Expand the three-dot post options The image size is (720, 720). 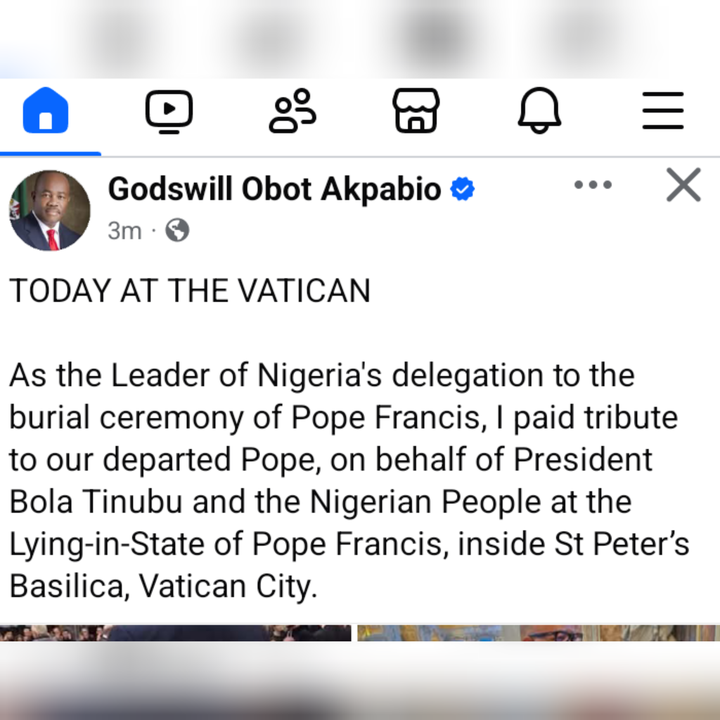coord(593,185)
